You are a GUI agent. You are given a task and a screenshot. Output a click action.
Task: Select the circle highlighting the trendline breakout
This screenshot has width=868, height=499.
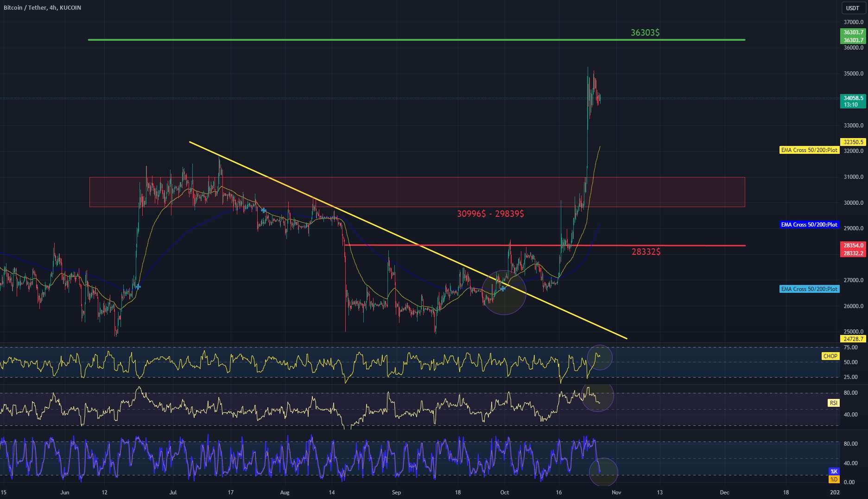[x=504, y=293]
